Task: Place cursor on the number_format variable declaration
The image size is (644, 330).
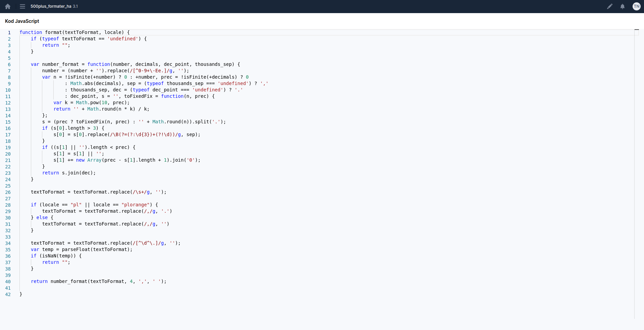Action: pos(60,65)
